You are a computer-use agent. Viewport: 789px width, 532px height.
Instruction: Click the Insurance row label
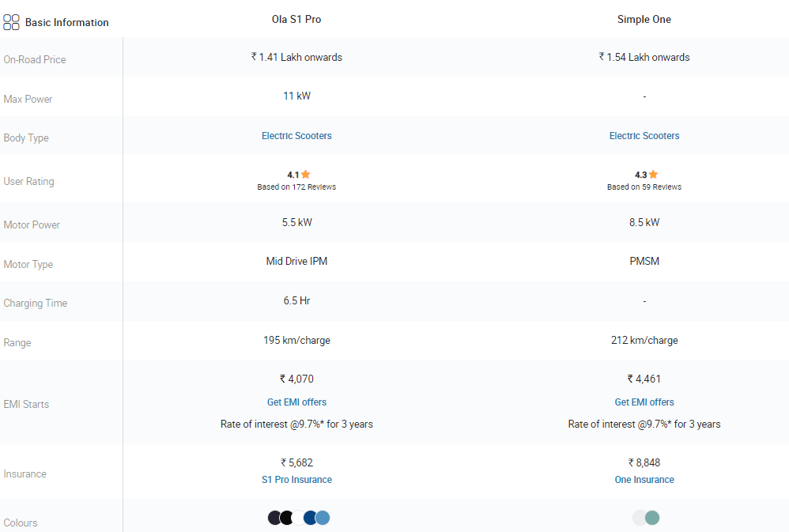25,474
